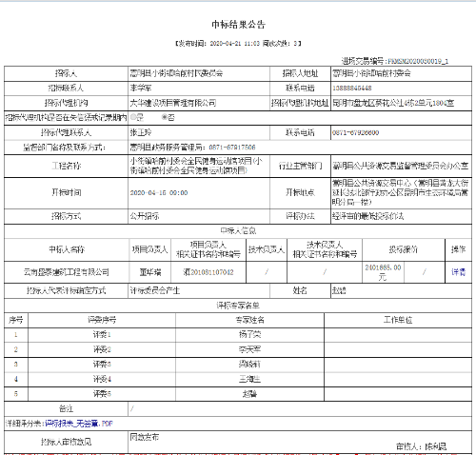This screenshot has width=476, height=455.
Task: Click the 同意发布 review opinion text
Action: click(145, 437)
